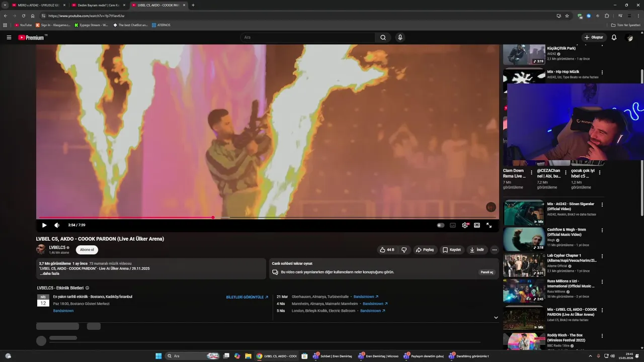This screenshot has width=644, height=362.
Task: Open Kypego Stream bookmark
Action: (x=91, y=25)
